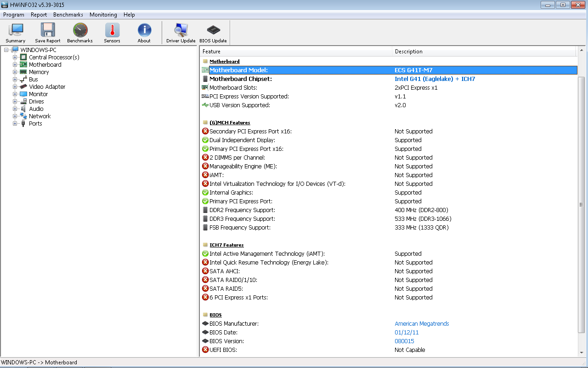Click the WINDOWS-PC computer icon
The width and height of the screenshot is (588, 368).
(x=15, y=50)
